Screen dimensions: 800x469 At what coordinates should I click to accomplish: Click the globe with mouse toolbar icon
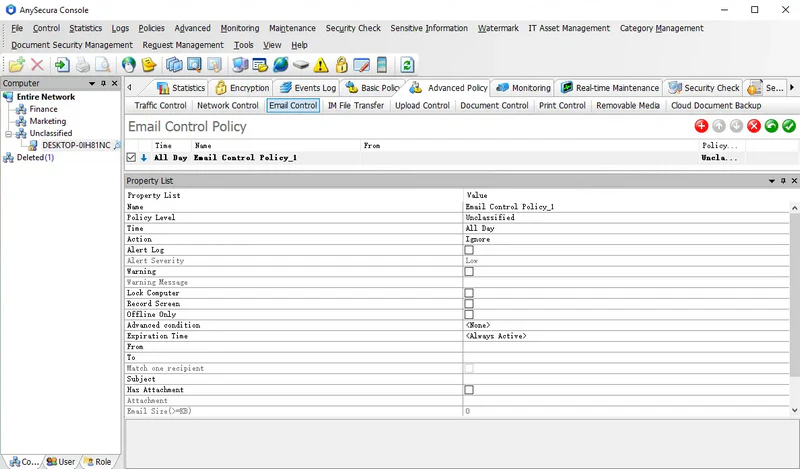(x=129, y=65)
